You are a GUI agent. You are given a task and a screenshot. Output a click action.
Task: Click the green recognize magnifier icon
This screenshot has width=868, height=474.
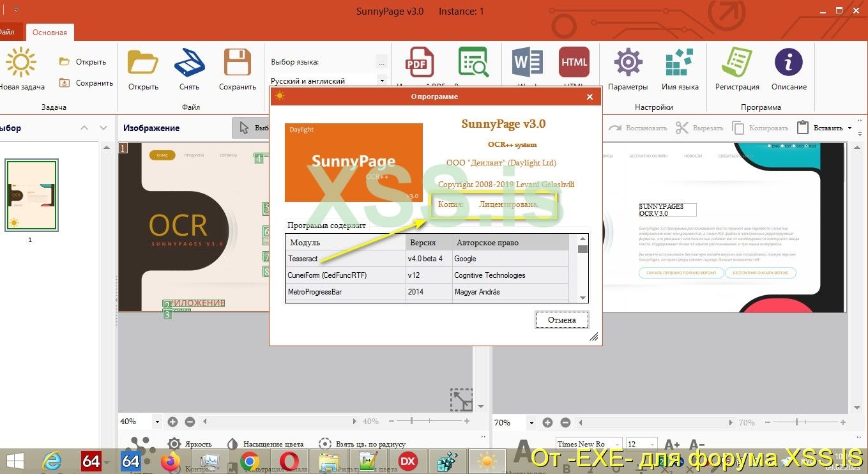(x=473, y=63)
